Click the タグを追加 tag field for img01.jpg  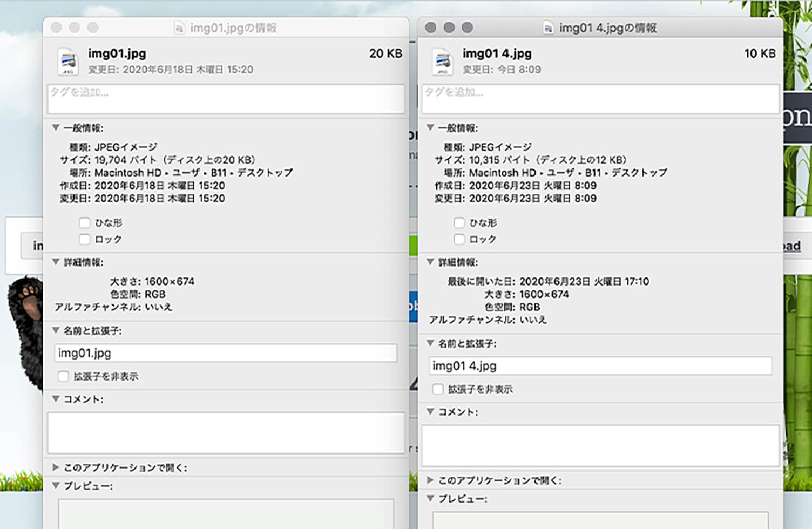[x=226, y=99]
